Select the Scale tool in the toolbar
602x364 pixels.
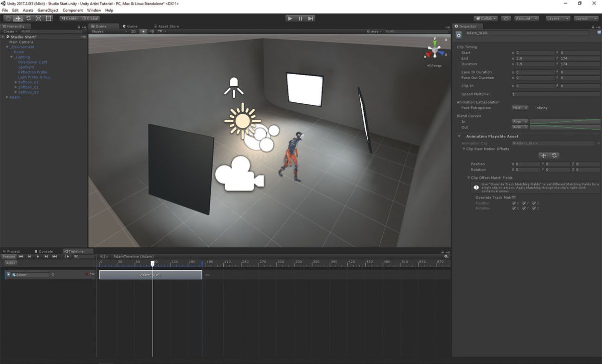coord(38,18)
